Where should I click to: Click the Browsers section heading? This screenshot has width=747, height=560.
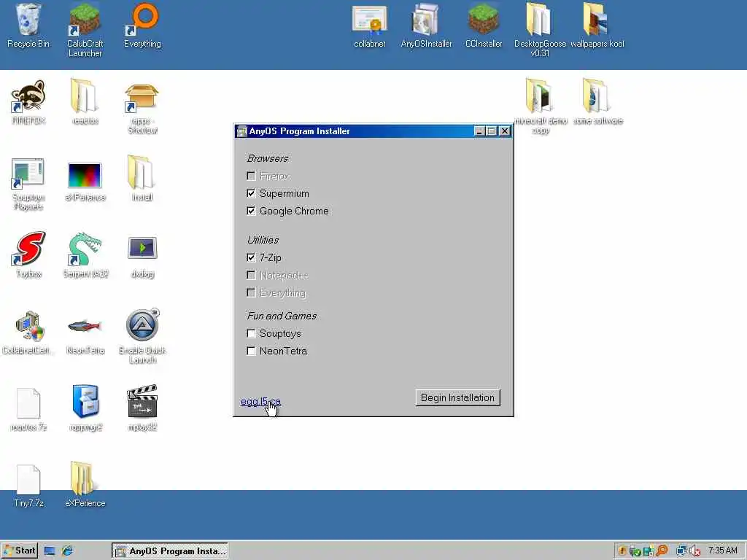(268, 158)
